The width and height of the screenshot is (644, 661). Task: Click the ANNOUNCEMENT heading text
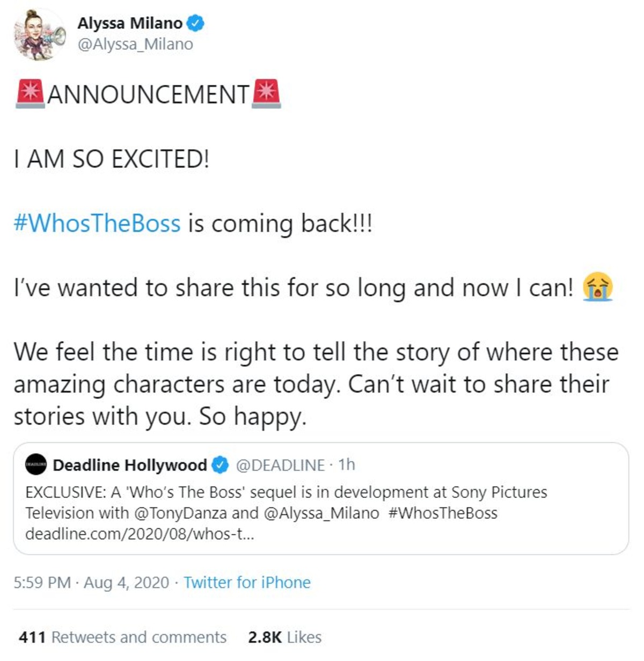click(x=149, y=95)
